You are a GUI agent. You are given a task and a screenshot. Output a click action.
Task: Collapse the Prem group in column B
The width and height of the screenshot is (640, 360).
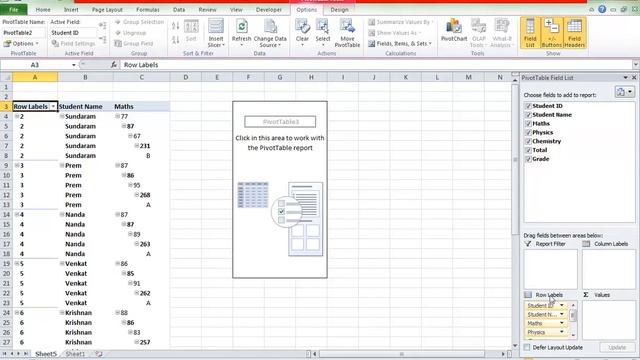[x=62, y=165]
